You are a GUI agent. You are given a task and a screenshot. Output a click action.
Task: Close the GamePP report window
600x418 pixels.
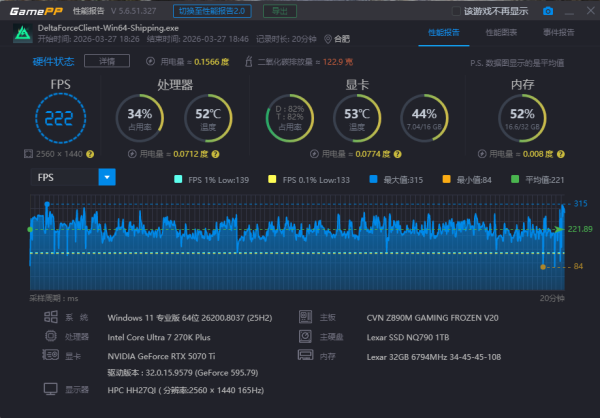click(590, 11)
